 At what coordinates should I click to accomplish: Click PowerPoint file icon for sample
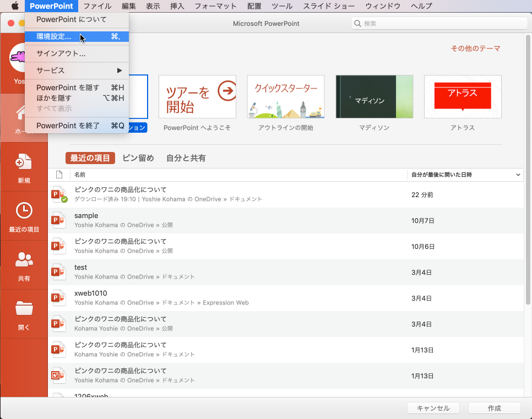pyautogui.click(x=58, y=220)
